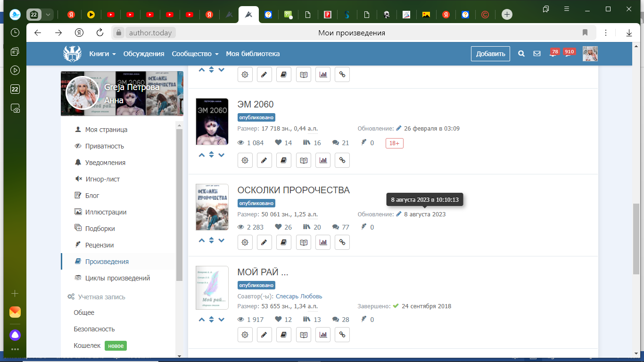The height and width of the screenshot is (362, 644).
Task: Click the author.today logo
Action: [x=72, y=53]
